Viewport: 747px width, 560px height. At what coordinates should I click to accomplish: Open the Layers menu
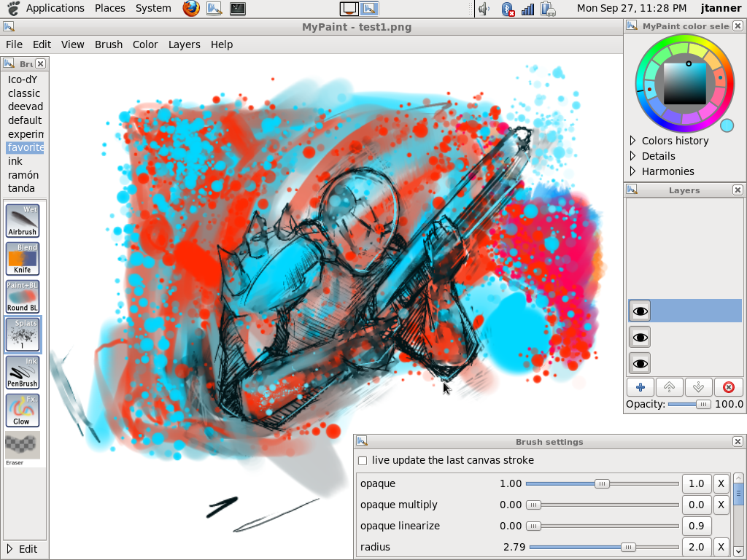pyautogui.click(x=184, y=44)
